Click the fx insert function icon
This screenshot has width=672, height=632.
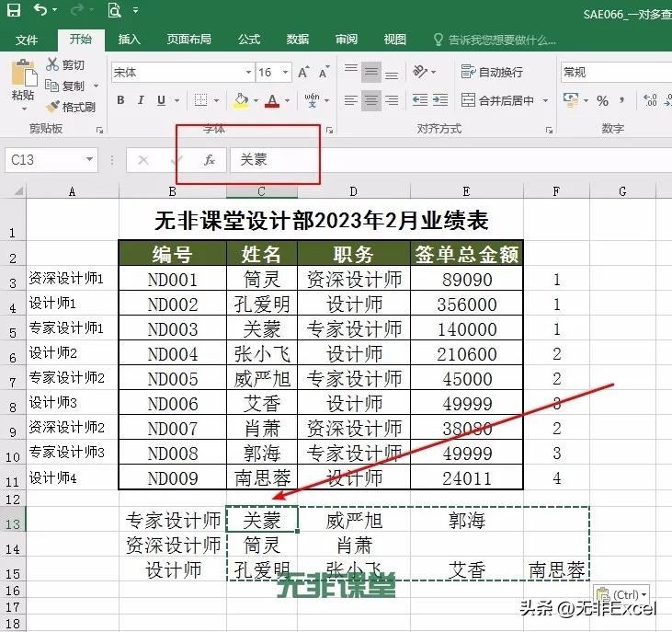[210, 160]
